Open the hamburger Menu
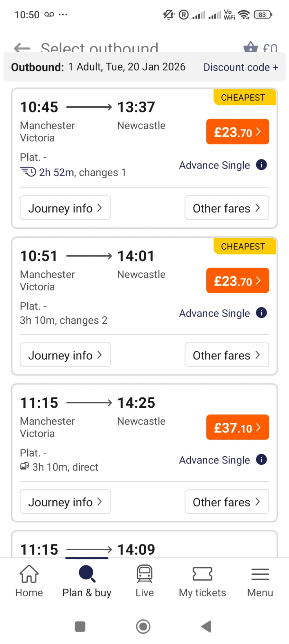Image resolution: width=289 pixels, height=644 pixels. [x=260, y=581]
